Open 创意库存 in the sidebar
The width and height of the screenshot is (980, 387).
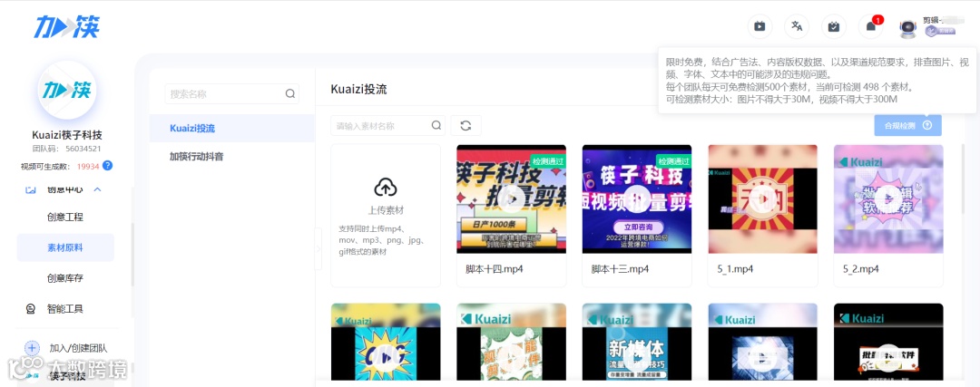(x=65, y=278)
